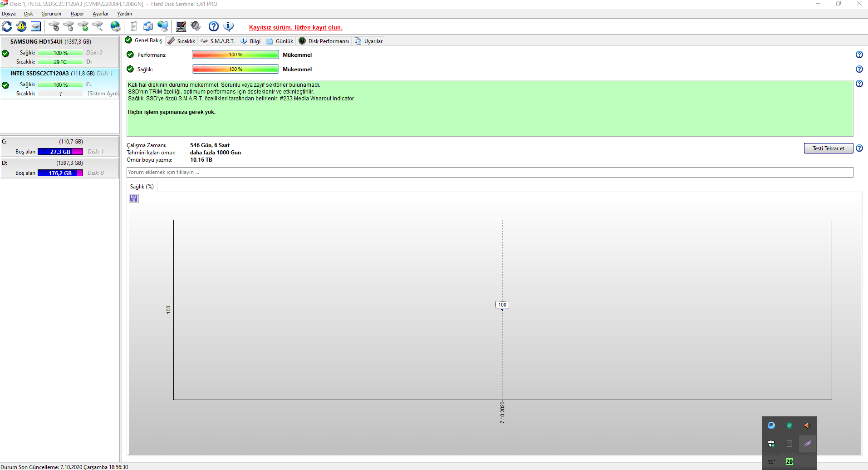Select the Genel Bakış tab
The height and width of the screenshot is (470, 868).
point(144,40)
